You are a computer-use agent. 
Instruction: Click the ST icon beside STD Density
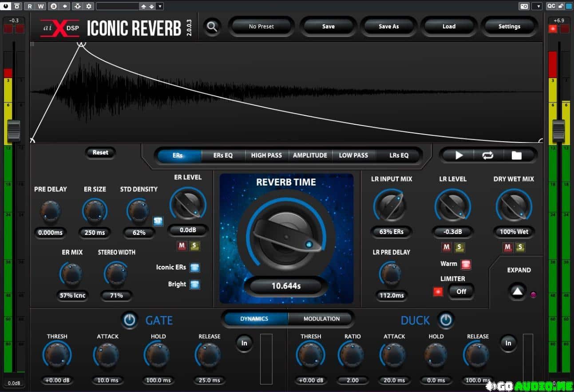coord(158,221)
